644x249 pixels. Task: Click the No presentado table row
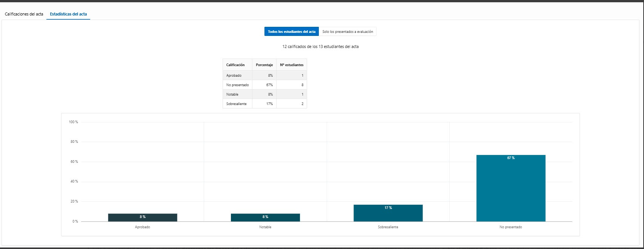point(265,85)
